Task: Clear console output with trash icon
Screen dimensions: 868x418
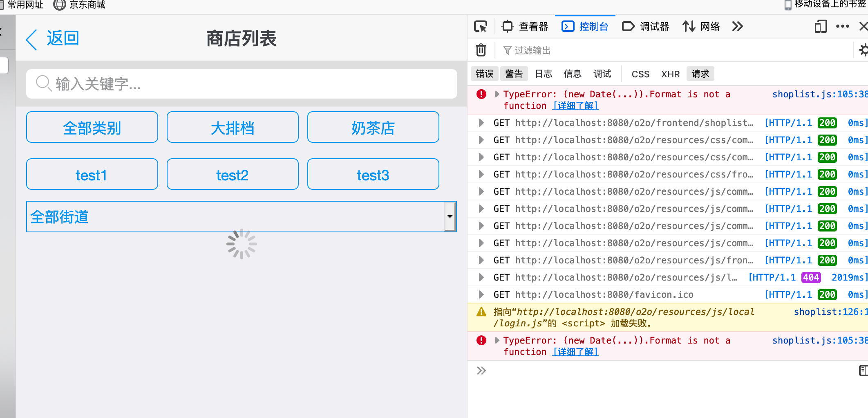Action: tap(481, 50)
